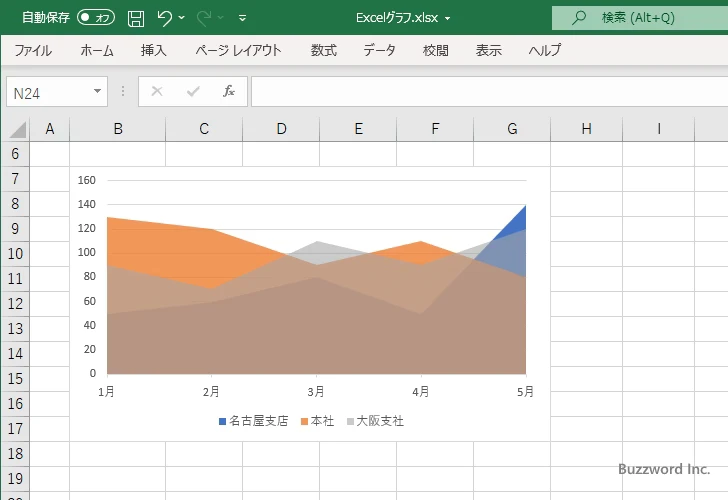Select column G header
Viewport: 728px width, 500px height.
(512, 129)
